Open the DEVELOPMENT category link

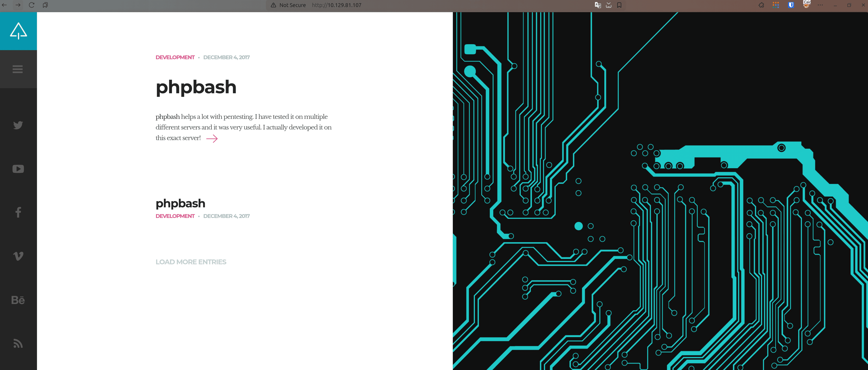tap(175, 57)
